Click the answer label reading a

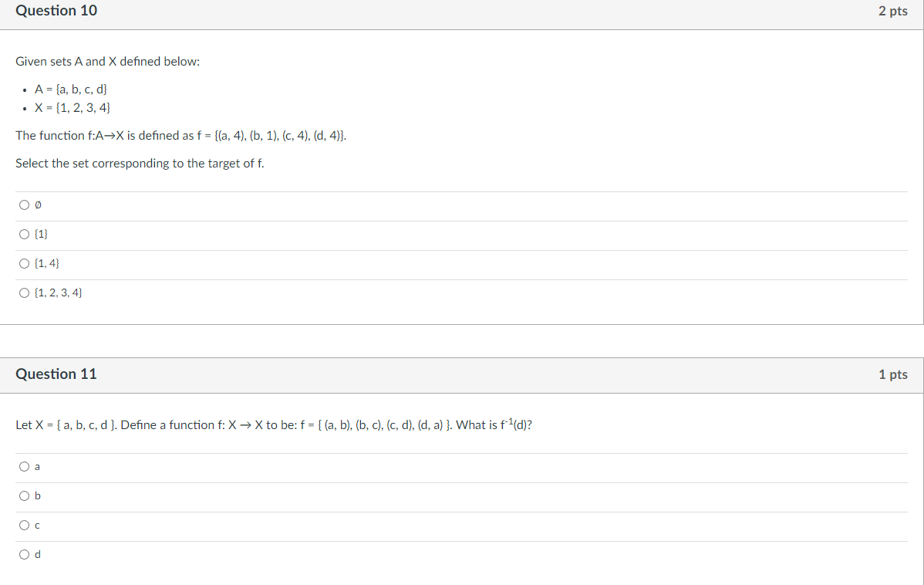(36, 466)
